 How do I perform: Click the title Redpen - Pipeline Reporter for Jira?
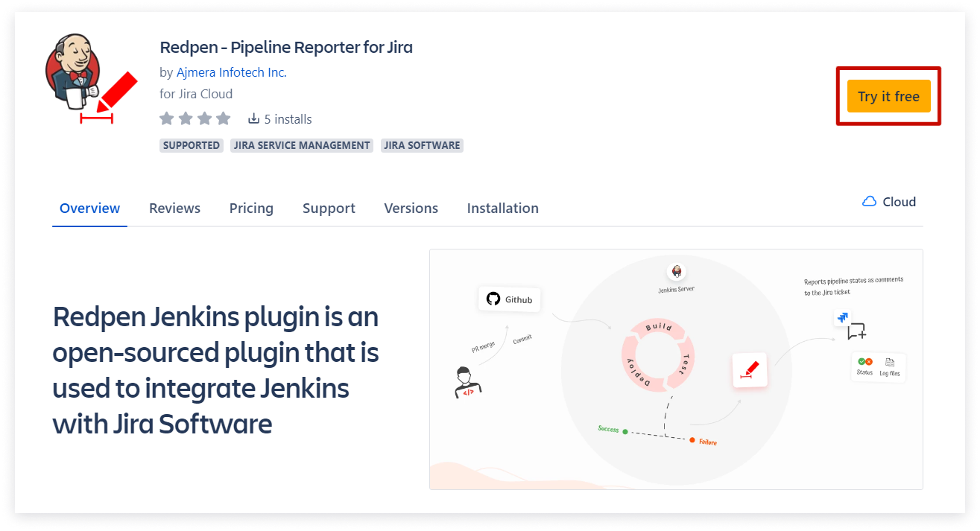click(x=286, y=48)
